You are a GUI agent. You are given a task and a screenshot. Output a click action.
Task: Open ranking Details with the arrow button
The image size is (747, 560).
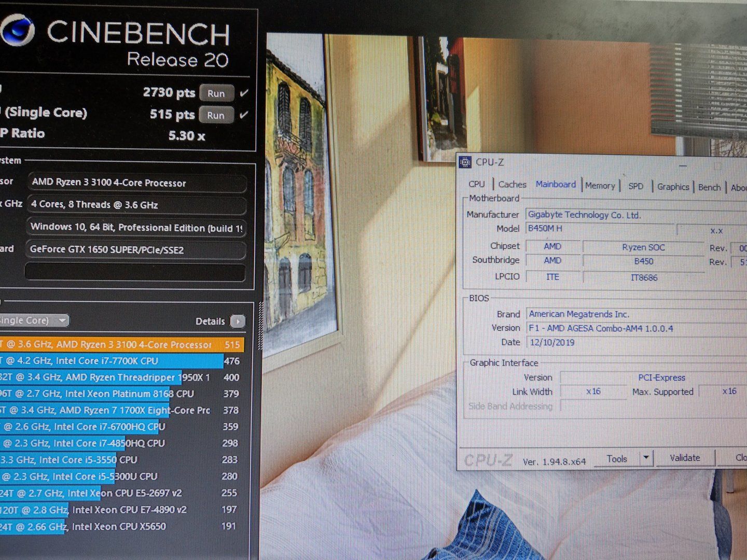click(238, 321)
